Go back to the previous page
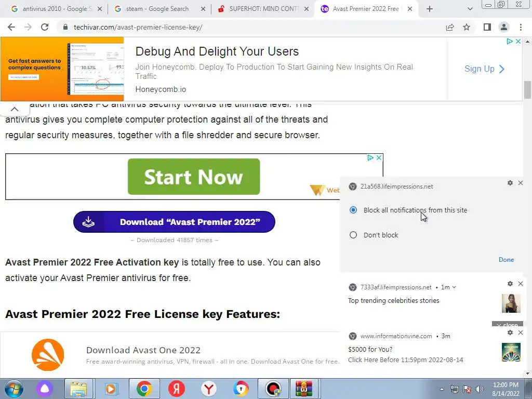This screenshot has width=532, height=399. [x=11, y=27]
